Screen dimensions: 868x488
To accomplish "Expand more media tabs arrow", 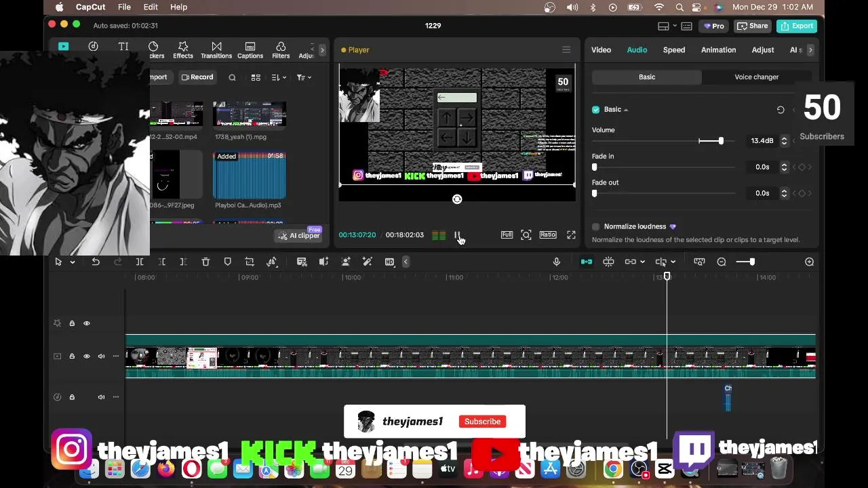I will [x=322, y=50].
